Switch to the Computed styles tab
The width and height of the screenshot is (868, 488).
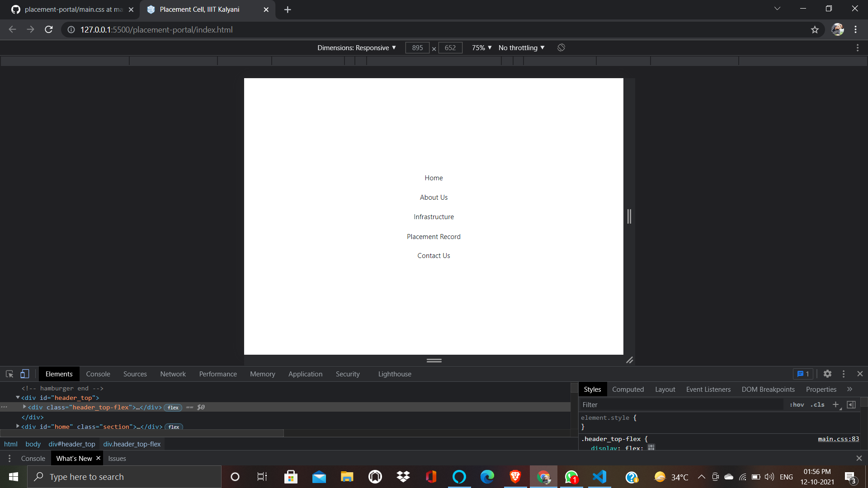[x=628, y=389]
